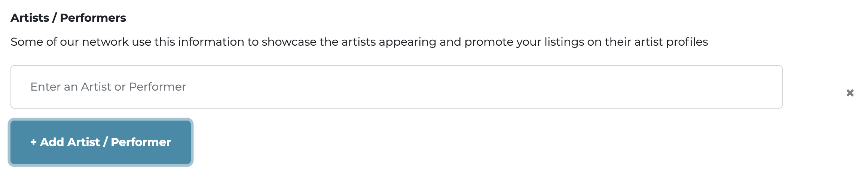The width and height of the screenshot is (868, 176).
Task: Focus the Enter an Artist or Performer field
Action: pyautogui.click(x=396, y=87)
